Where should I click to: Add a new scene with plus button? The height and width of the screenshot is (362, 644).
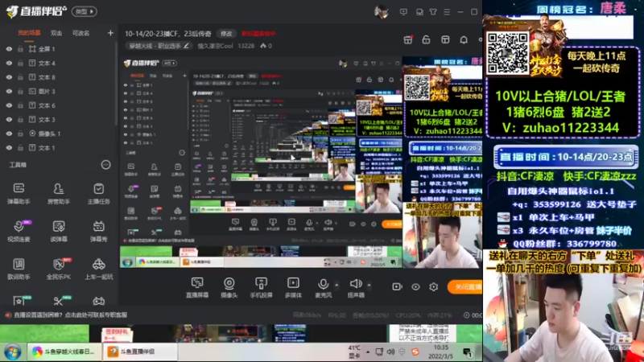[110, 33]
